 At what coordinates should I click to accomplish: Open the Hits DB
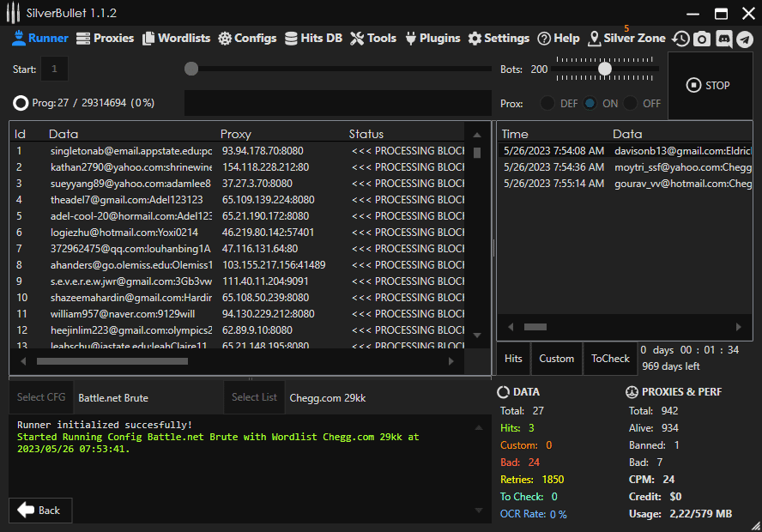313,38
